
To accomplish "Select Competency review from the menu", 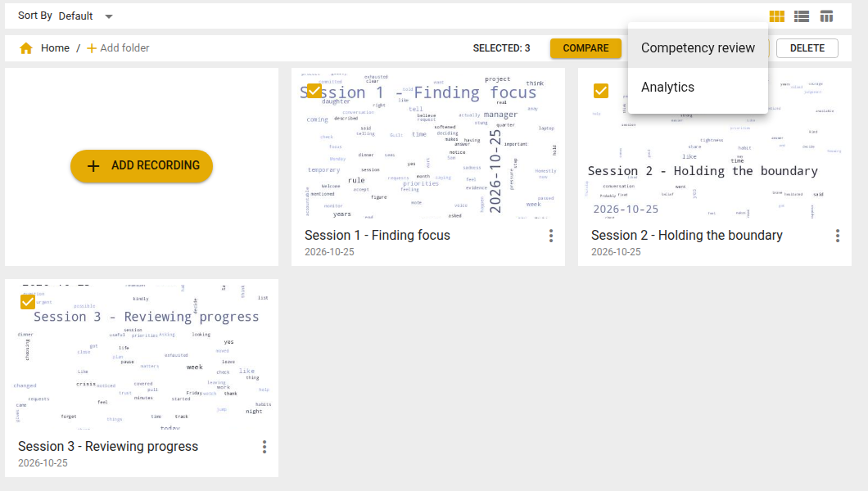I will 698,48.
